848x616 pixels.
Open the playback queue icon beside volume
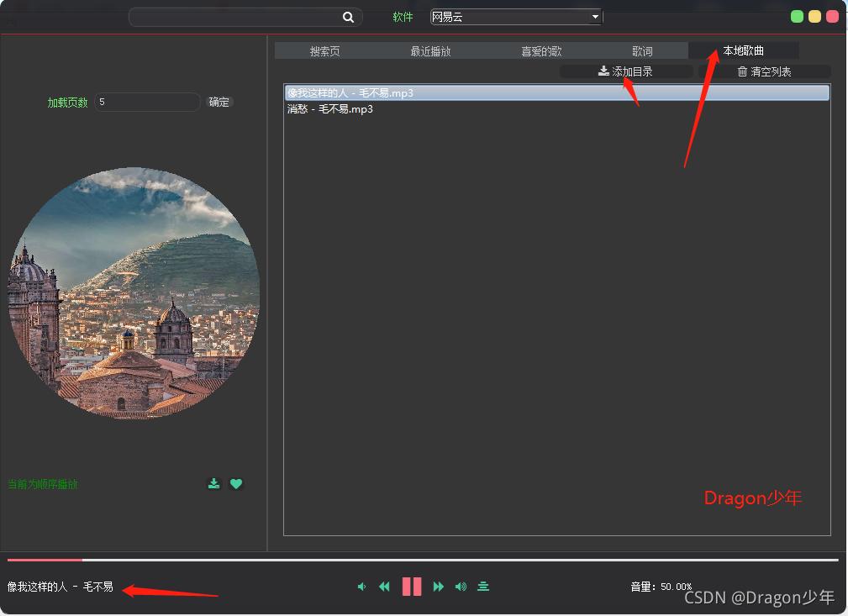[x=483, y=586]
